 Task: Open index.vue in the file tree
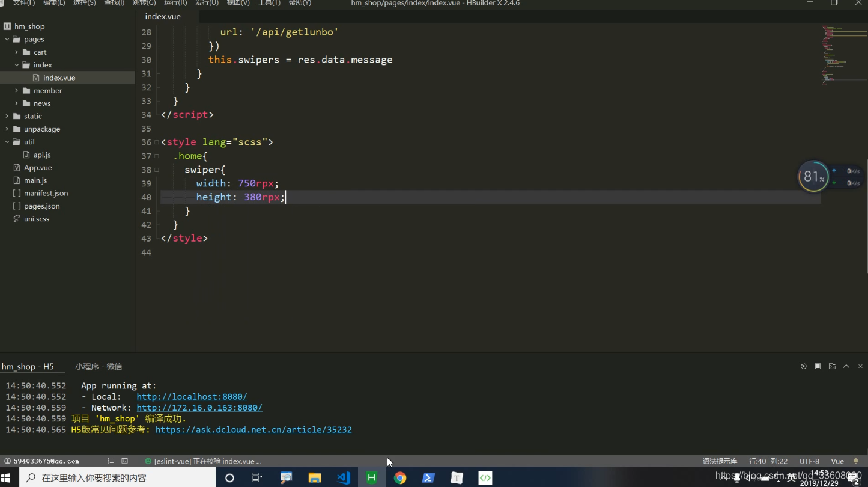point(59,78)
